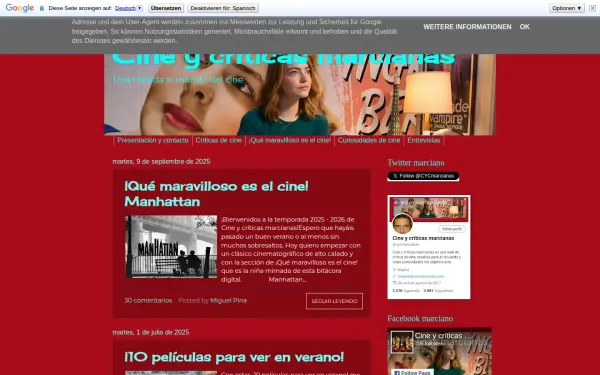Click website link in Twitter profile card
The height and width of the screenshot is (375, 600).
(421, 276)
